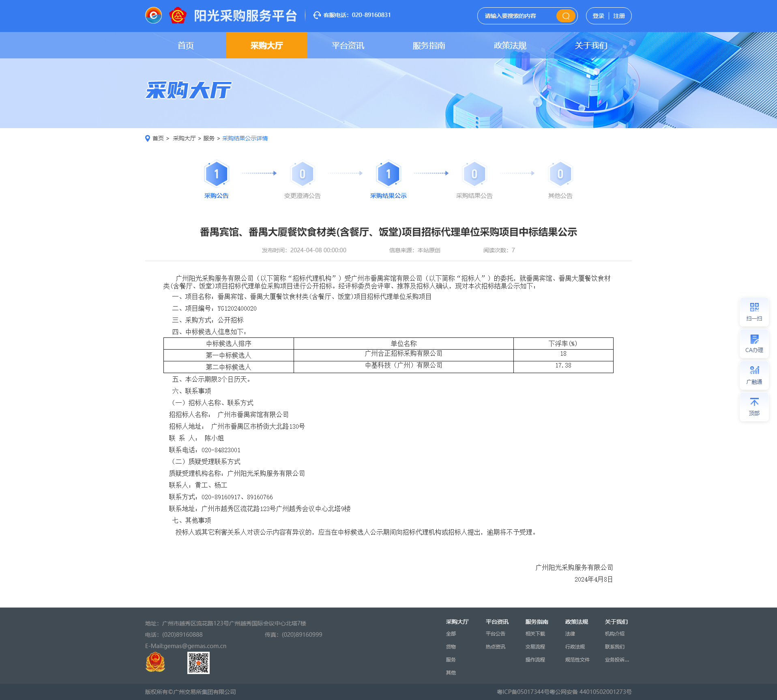
Task: Click the location pin breadcrumb icon
Action: point(148,138)
